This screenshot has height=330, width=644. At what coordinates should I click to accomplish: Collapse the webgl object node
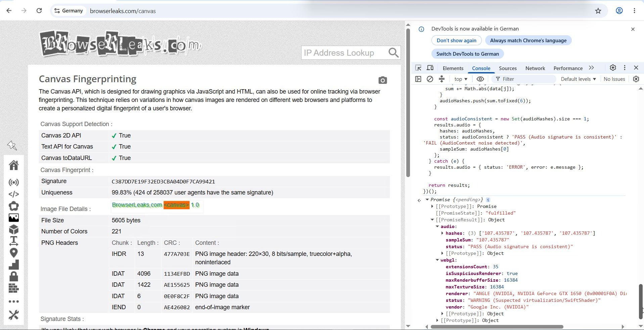coord(437,260)
